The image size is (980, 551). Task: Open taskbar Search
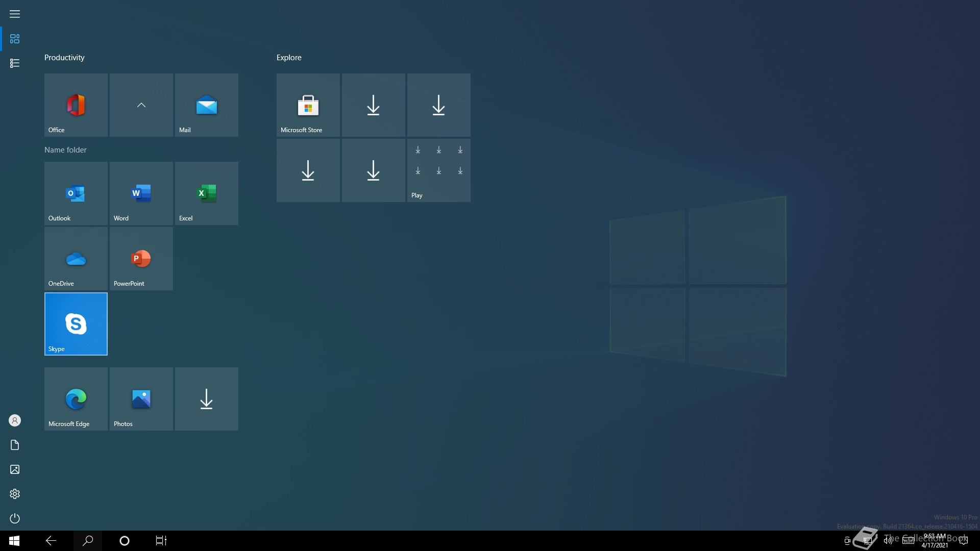pos(88,541)
